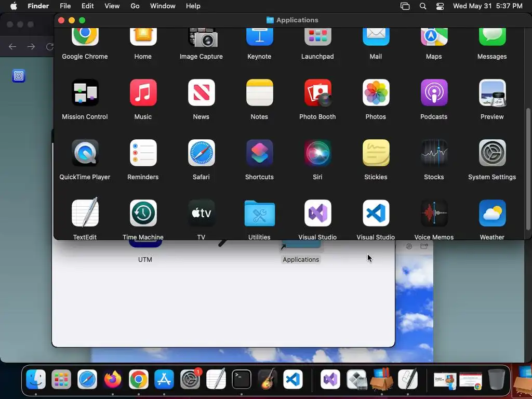Click the Finder icon in the Dock
The image size is (532, 399).
(36, 379)
